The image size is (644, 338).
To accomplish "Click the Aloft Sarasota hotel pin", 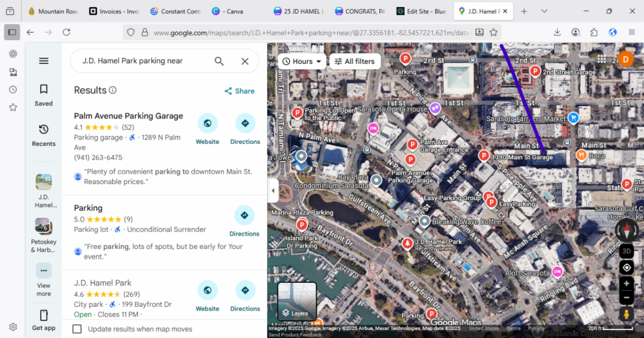I will coord(557,271).
